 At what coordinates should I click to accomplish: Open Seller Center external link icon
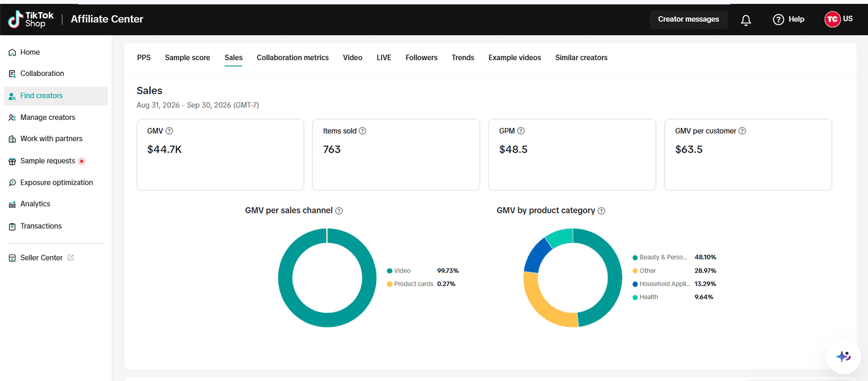[71, 258]
